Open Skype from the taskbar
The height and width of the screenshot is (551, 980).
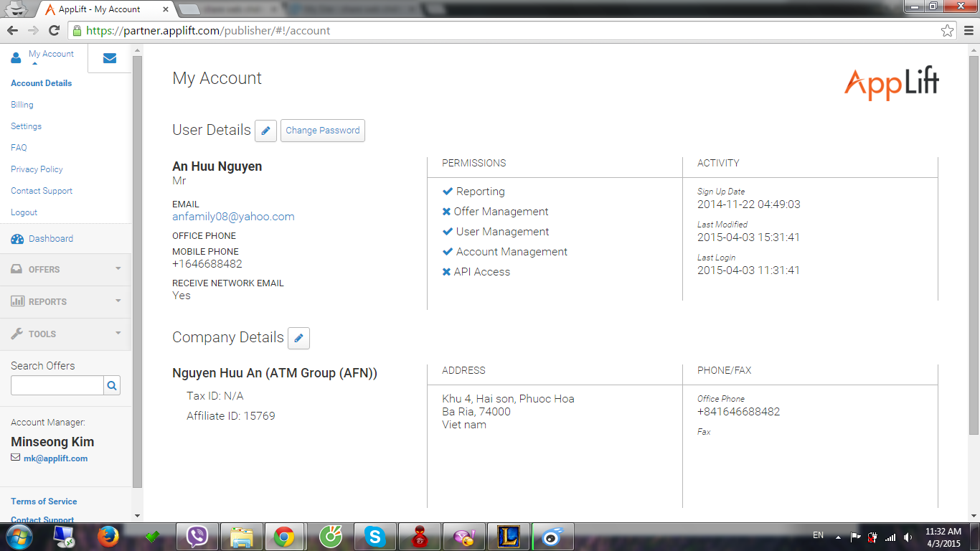pos(374,537)
